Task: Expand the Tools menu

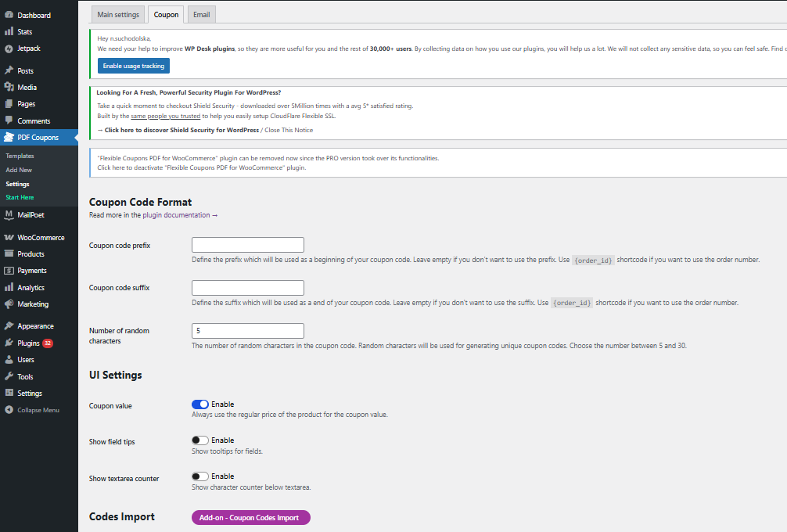Action: tap(27, 376)
